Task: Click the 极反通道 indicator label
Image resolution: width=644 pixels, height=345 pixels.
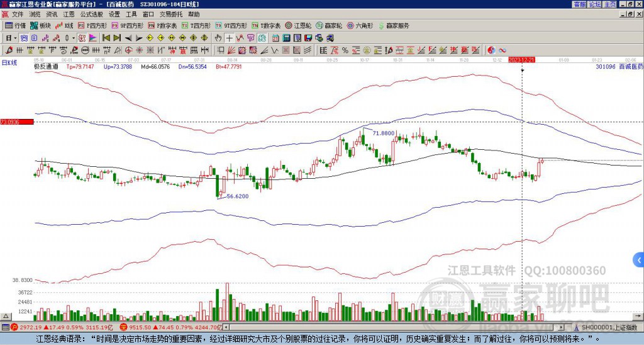Action: [46, 66]
